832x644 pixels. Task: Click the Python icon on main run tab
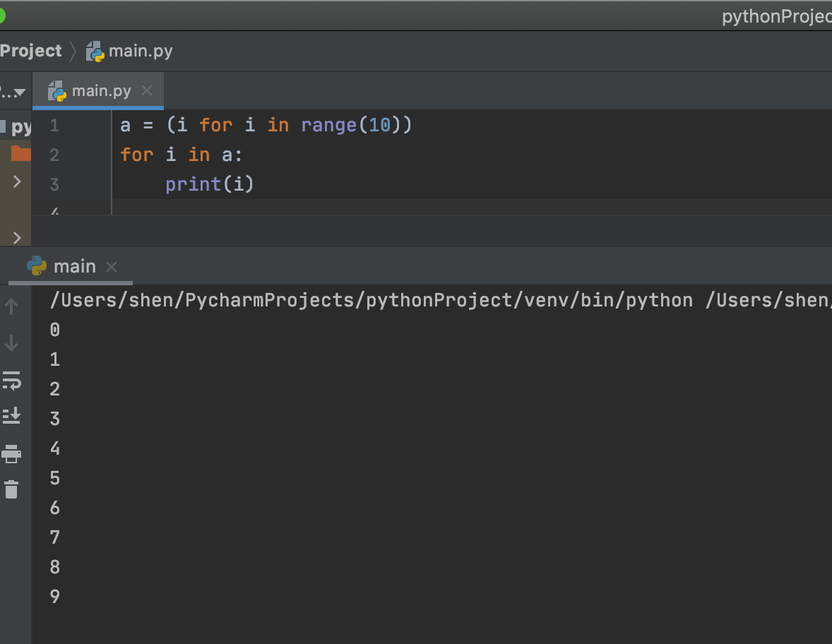tap(37, 266)
